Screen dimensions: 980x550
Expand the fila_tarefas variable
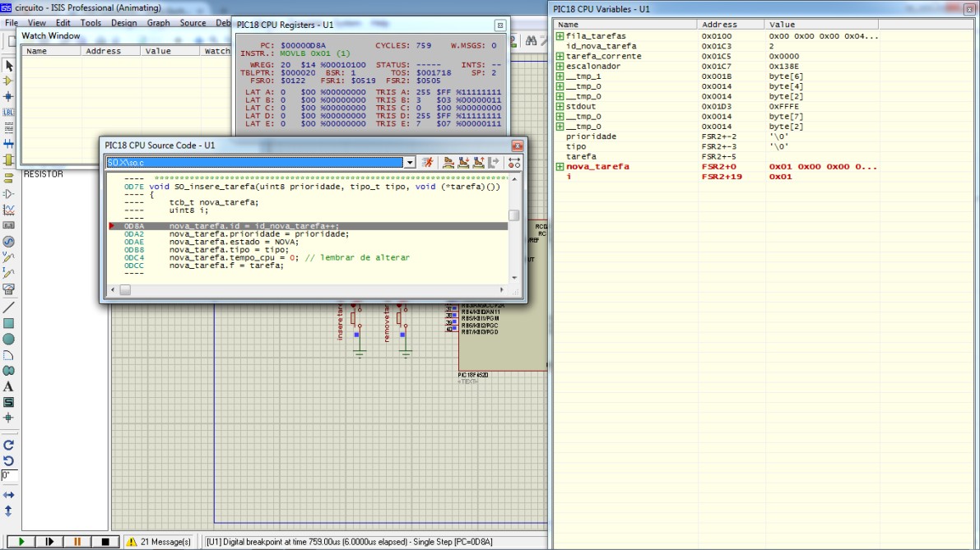560,36
